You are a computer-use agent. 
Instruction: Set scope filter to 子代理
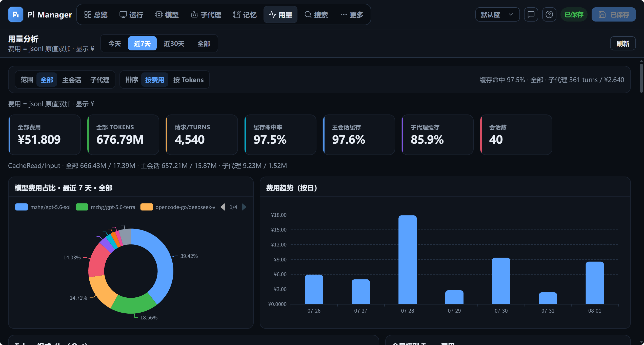(x=100, y=80)
